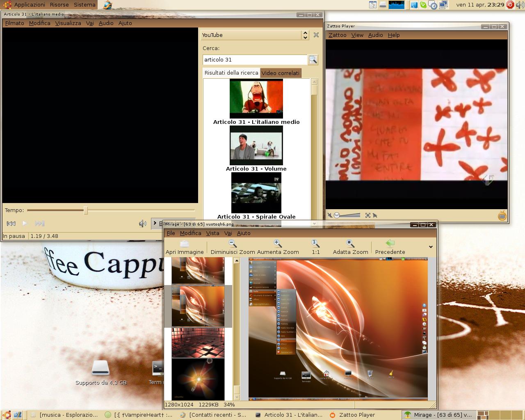The width and height of the screenshot is (525, 420).
Task: Open the Risorse menu
Action: [59, 5]
